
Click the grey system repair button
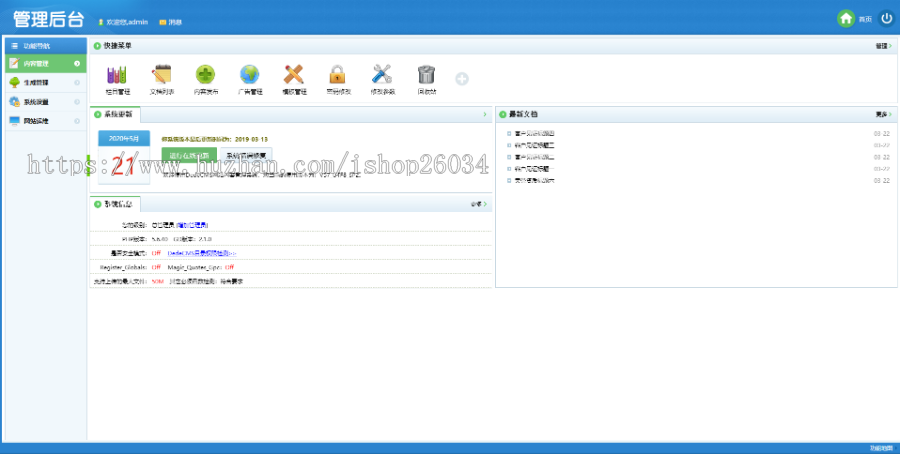[245, 156]
